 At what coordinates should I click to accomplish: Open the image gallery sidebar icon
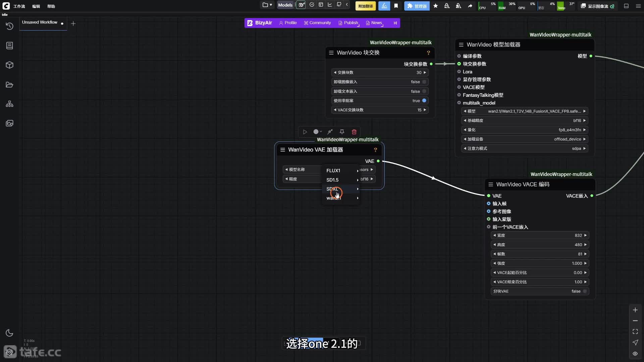9,123
